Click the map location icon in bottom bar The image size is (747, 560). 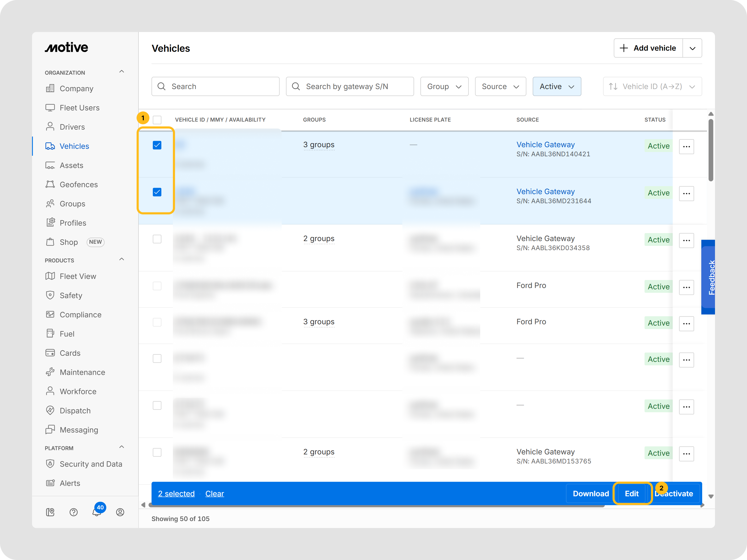tap(50, 512)
